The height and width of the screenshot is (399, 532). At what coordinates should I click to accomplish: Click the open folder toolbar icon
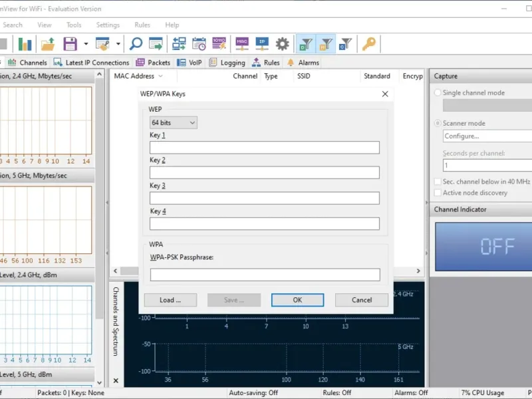click(48, 45)
